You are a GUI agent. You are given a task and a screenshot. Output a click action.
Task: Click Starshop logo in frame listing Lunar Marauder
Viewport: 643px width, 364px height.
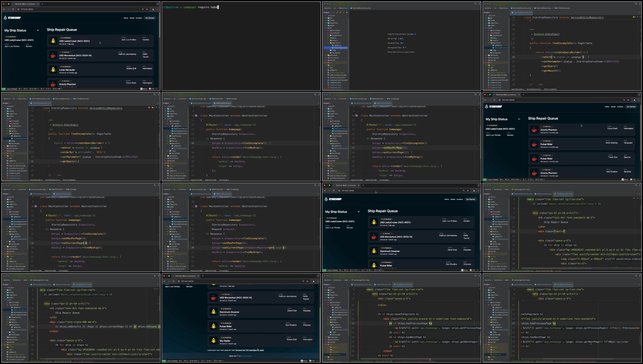pyautogui.click(x=12, y=18)
